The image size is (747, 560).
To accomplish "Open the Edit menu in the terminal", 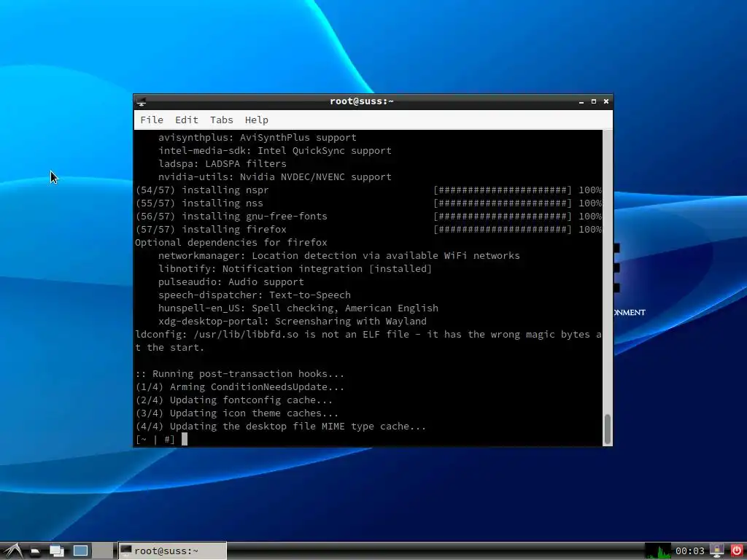I will (186, 120).
